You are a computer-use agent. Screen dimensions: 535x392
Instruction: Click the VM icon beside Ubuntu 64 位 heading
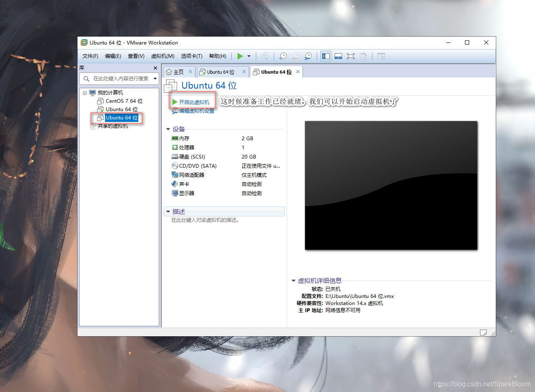[x=171, y=86]
